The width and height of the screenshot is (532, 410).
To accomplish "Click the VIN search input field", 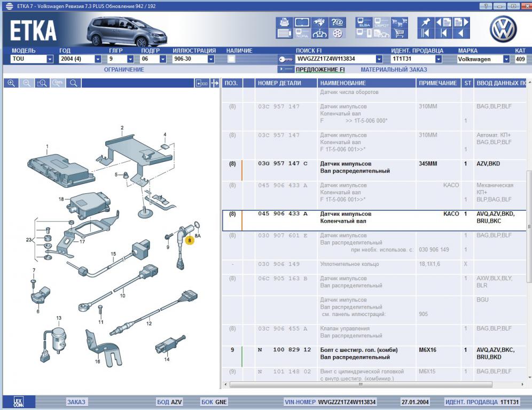I will point(336,59).
